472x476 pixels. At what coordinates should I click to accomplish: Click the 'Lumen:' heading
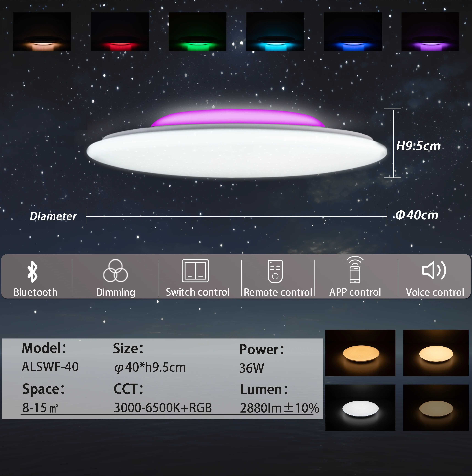tap(264, 389)
